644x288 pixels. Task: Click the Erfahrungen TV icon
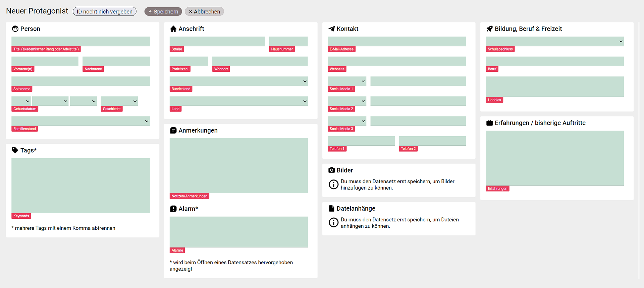click(489, 123)
